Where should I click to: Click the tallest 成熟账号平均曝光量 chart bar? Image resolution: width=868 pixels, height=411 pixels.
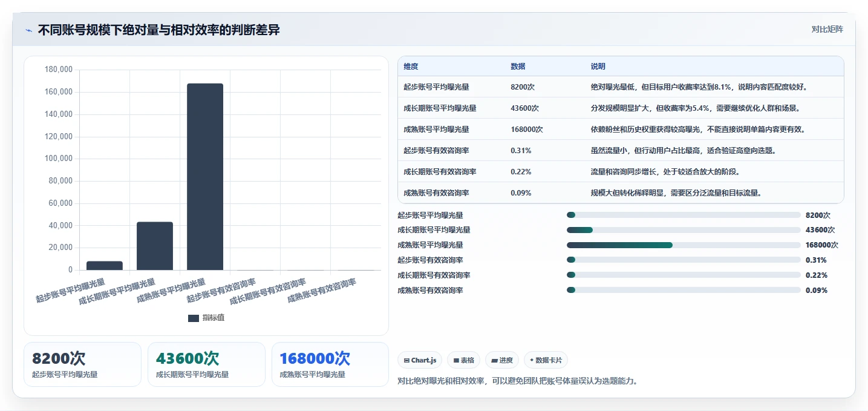(205, 177)
